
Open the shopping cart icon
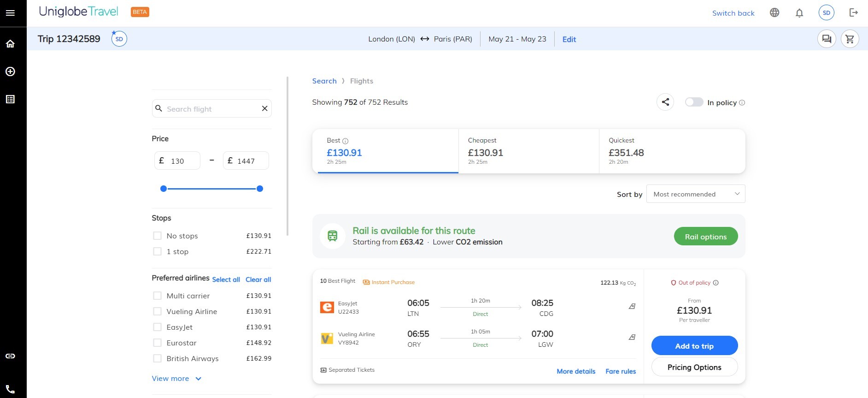coord(850,39)
